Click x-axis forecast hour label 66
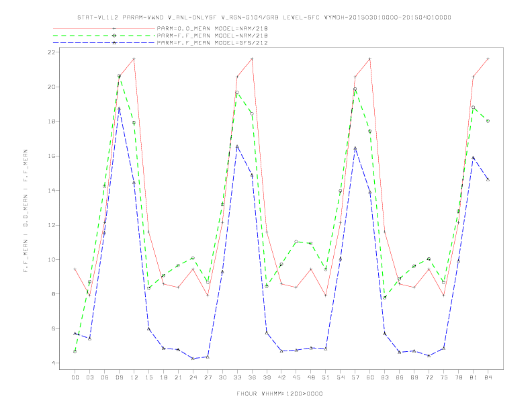532x411 pixels. coord(400,377)
